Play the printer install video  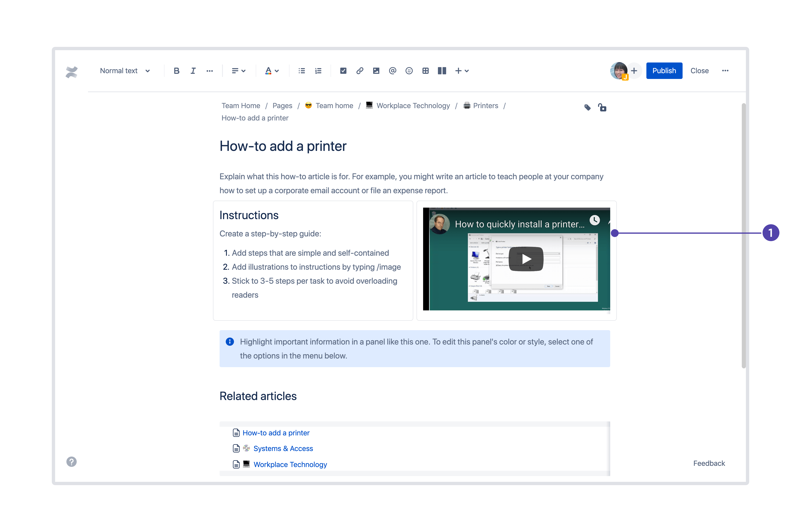[x=526, y=259]
